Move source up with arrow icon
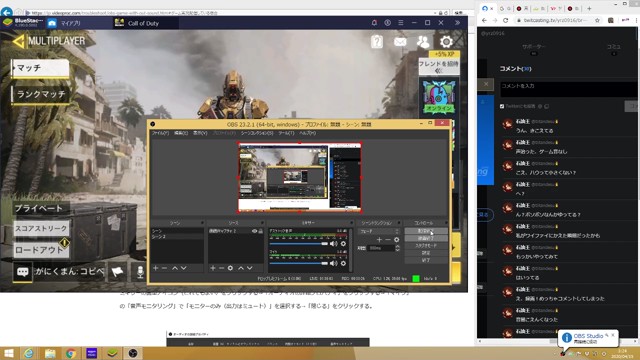640x360 pixels. pos(241,268)
